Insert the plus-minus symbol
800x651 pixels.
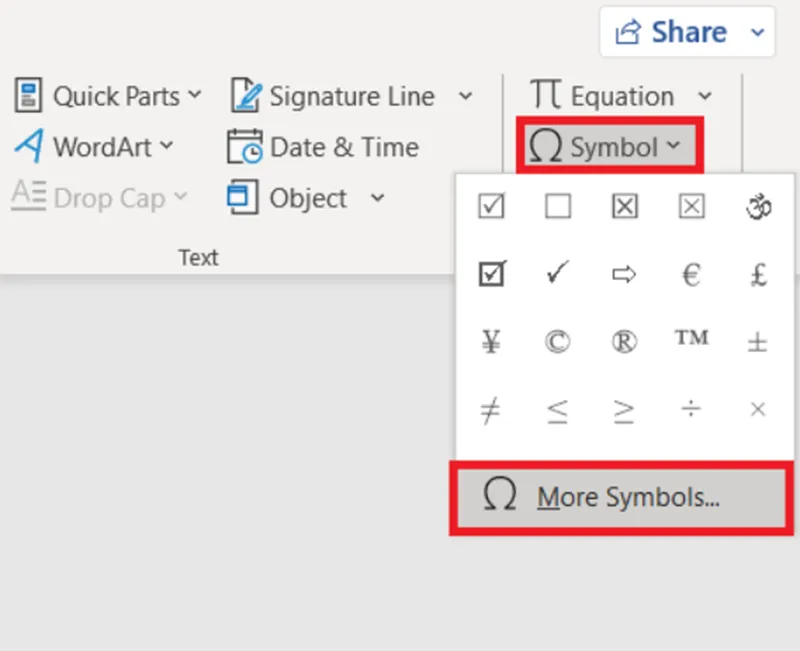coord(758,341)
